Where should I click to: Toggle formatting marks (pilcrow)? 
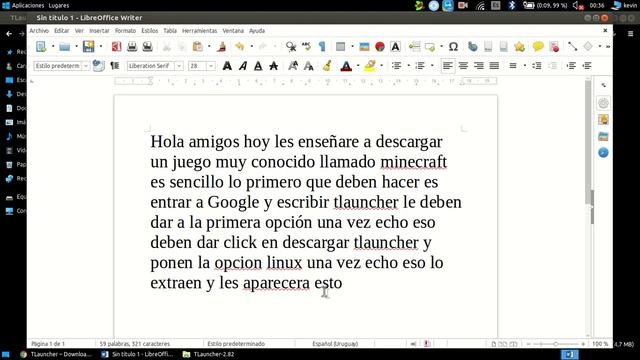click(x=322, y=47)
